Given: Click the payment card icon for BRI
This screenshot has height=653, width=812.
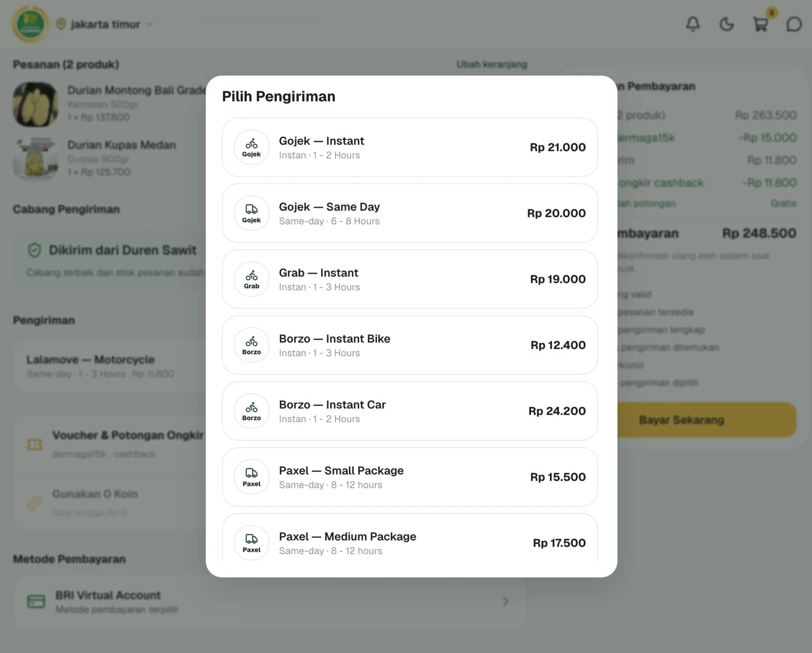Looking at the screenshot, I should pos(36,602).
